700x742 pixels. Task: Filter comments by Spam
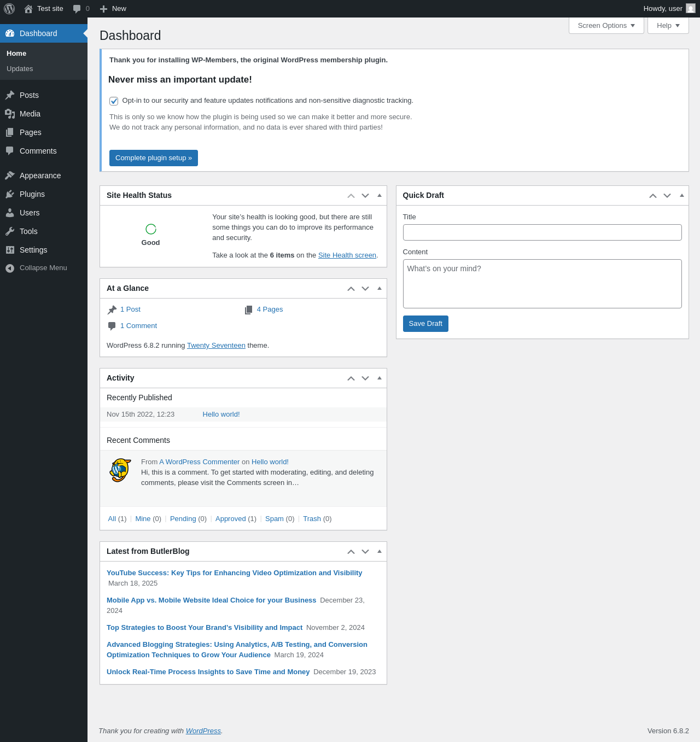pos(275,519)
